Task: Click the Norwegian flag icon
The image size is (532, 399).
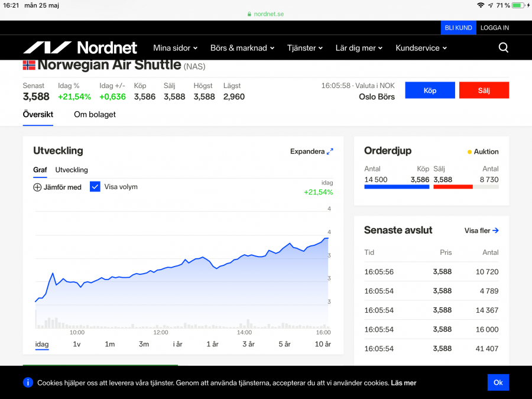Action: (x=29, y=65)
